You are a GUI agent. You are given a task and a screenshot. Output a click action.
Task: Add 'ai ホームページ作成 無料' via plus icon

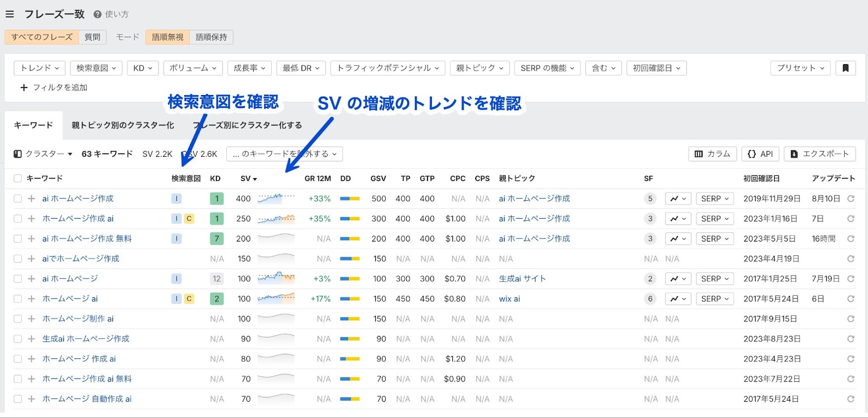coord(31,239)
